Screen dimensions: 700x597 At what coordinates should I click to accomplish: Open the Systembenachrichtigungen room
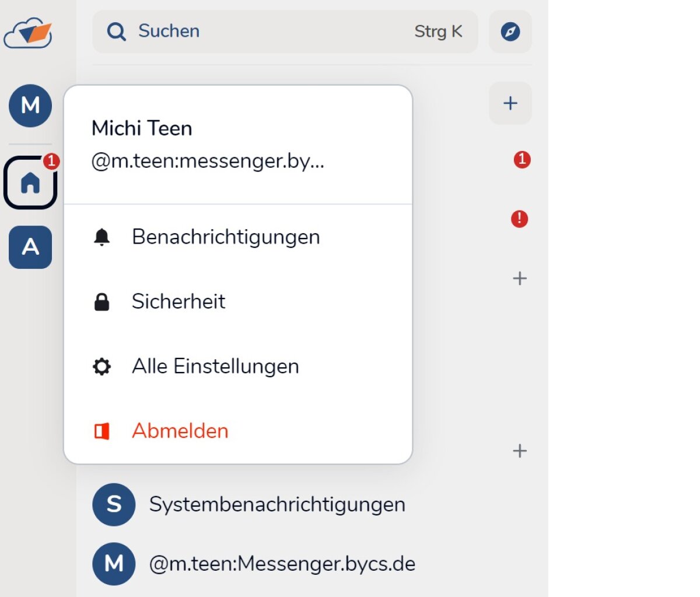coord(277,504)
